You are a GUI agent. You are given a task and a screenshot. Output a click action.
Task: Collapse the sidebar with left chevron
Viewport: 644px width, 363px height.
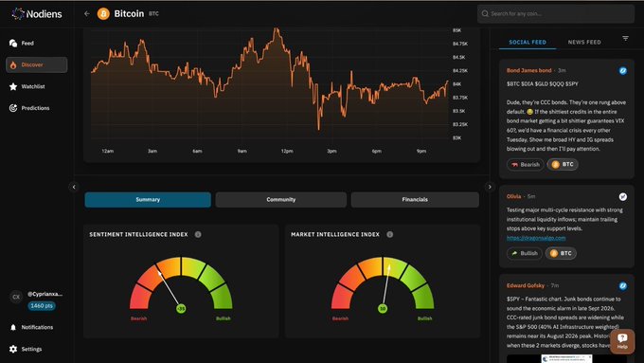click(74, 187)
